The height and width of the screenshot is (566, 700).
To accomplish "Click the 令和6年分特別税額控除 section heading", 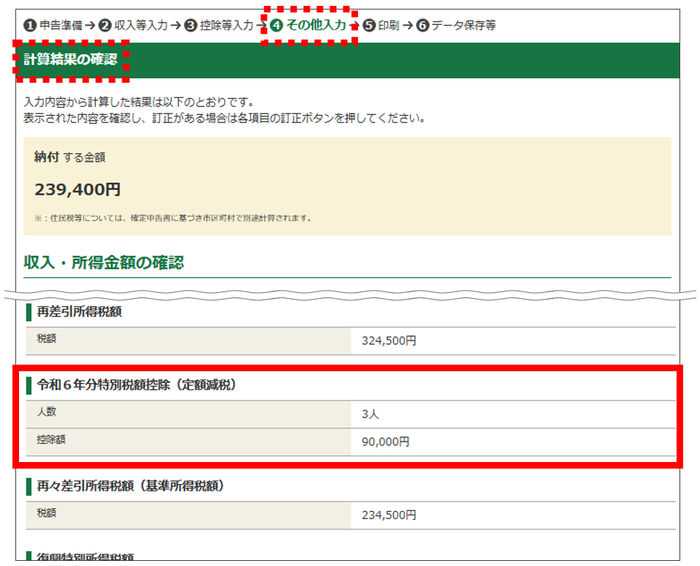I will (x=136, y=385).
